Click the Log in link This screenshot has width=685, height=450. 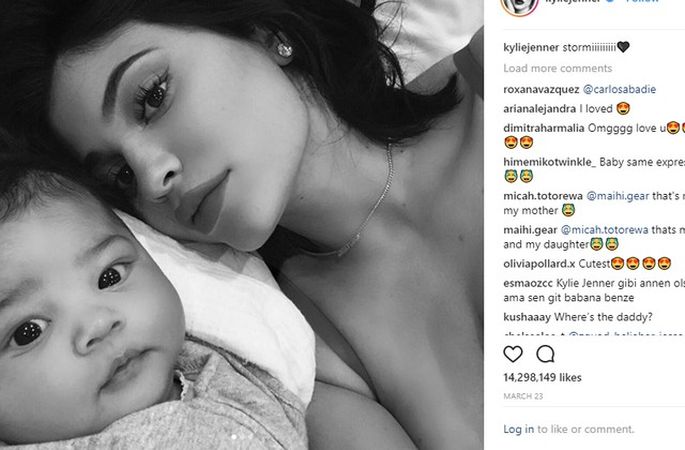click(x=519, y=429)
